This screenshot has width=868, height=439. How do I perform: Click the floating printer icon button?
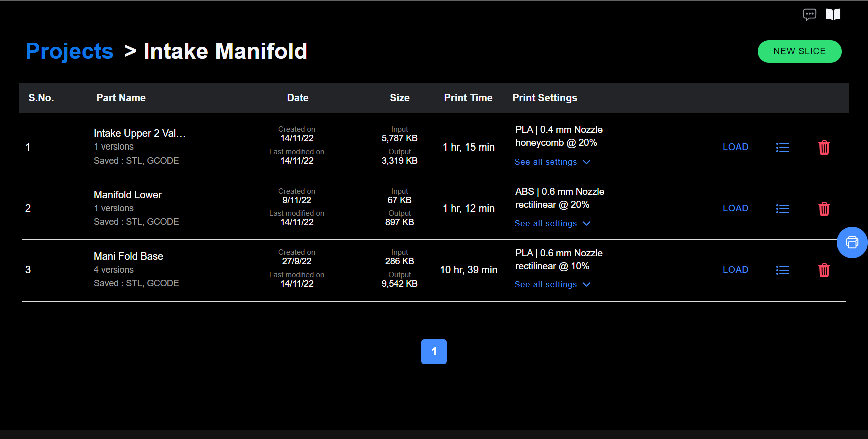(x=852, y=243)
